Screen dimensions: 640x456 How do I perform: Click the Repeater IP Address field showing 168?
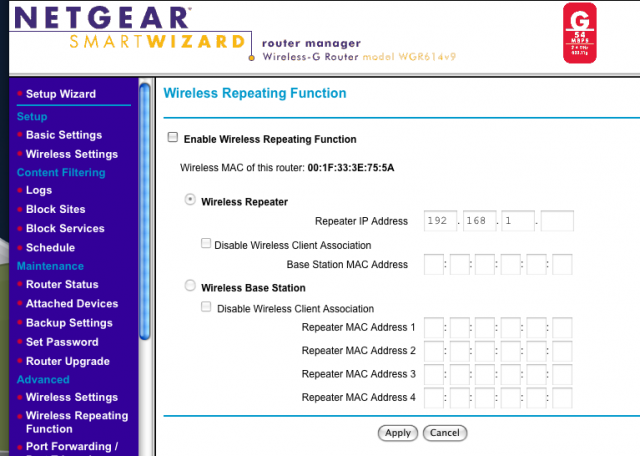tap(479, 221)
